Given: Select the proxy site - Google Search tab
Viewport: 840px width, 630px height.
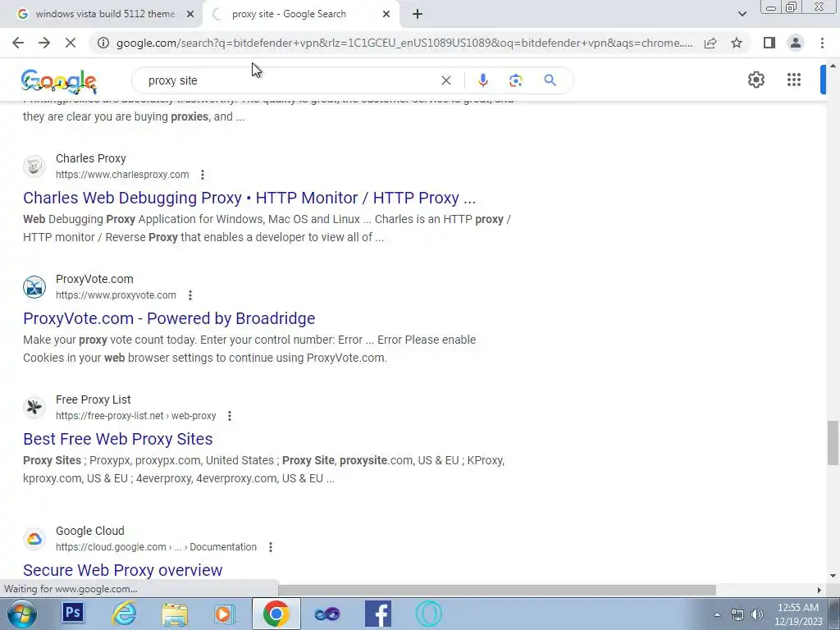Looking at the screenshot, I should click(301, 15).
